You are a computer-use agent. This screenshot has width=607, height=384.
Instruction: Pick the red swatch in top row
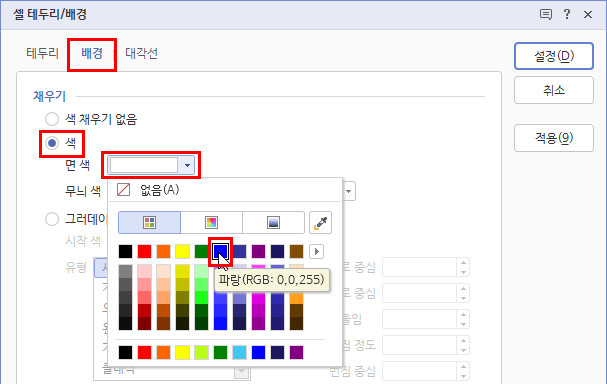[x=144, y=252]
